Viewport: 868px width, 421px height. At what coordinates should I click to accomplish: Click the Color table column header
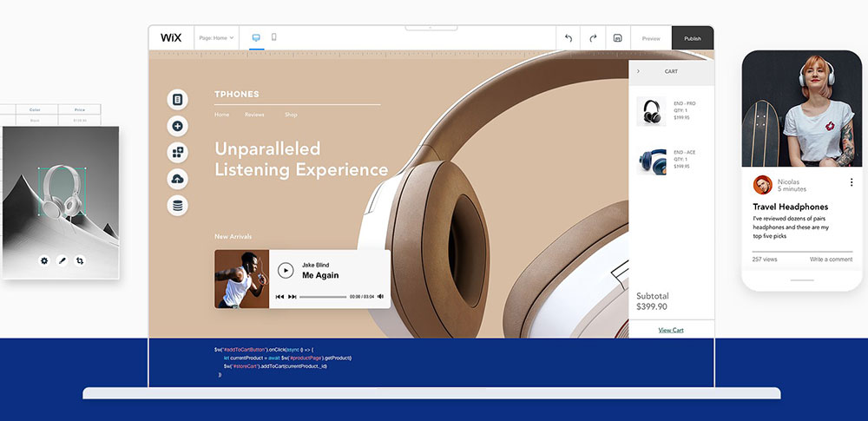click(x=36, y=109)
